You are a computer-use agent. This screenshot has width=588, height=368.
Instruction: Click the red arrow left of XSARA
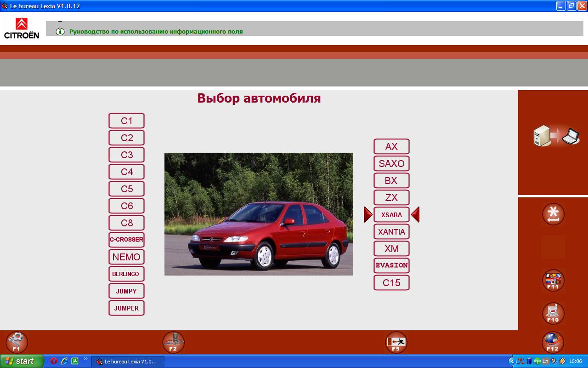pyautogui.click(x=368, y=215)
